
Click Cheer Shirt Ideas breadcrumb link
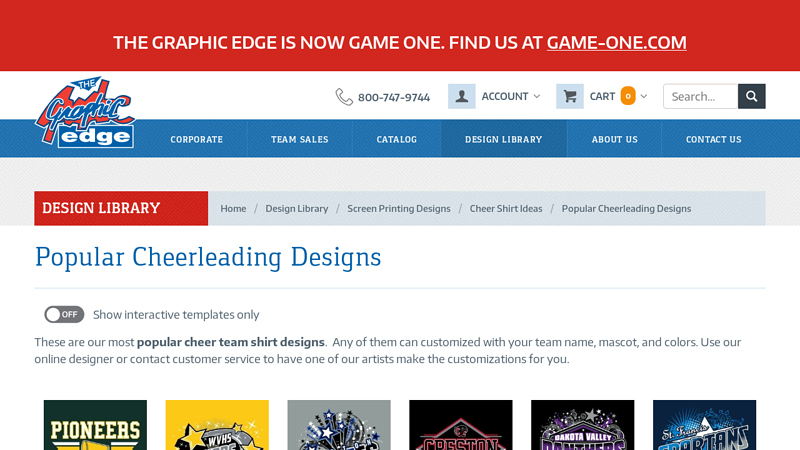click(506, 208)
